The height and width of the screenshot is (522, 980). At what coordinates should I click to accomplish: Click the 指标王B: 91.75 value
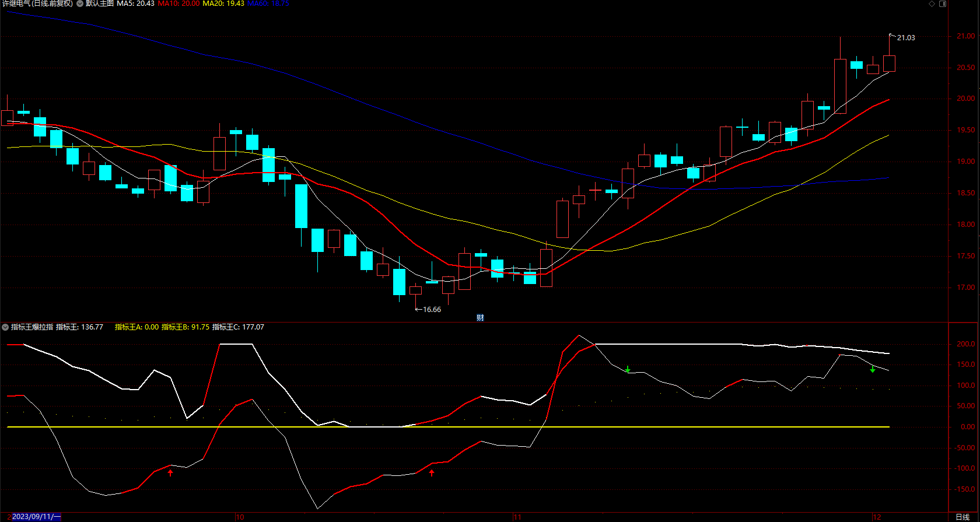click(185, 327)
